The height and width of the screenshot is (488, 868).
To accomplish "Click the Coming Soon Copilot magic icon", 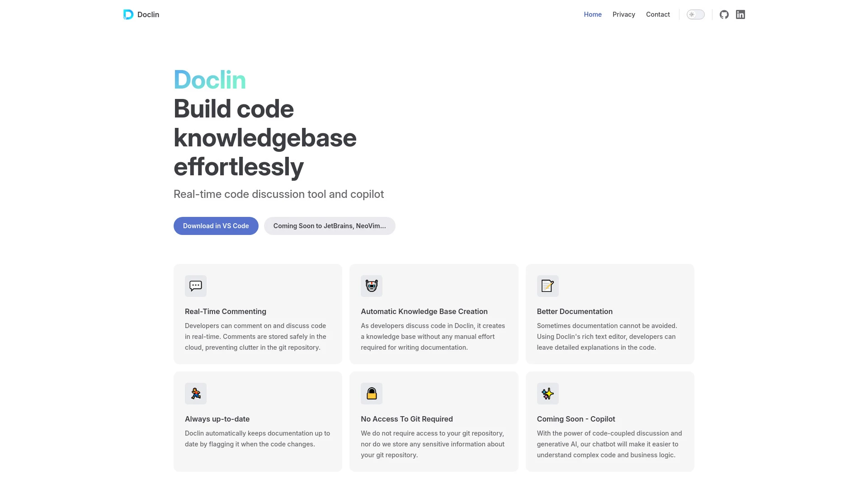I will [547, 393].
